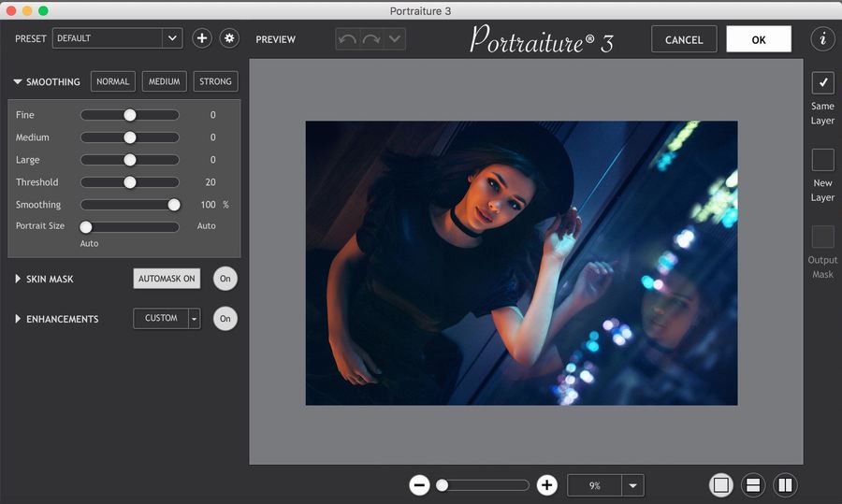Open the zoom percentage dropdown

pyautogui.click(x=633, y=485)
